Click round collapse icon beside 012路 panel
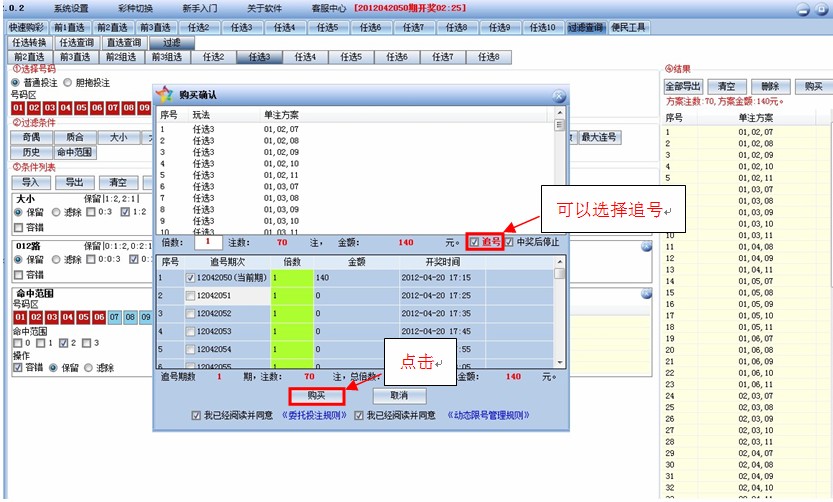 646,246
